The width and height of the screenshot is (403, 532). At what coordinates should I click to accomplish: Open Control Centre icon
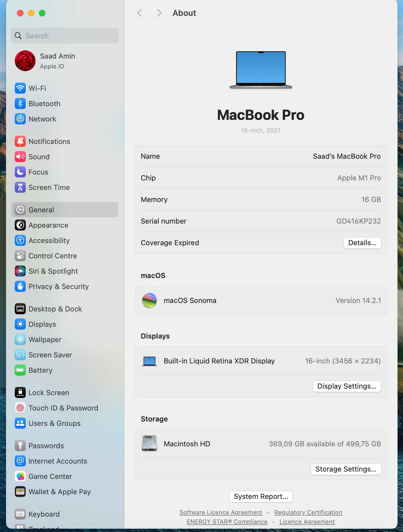(20, 256)
